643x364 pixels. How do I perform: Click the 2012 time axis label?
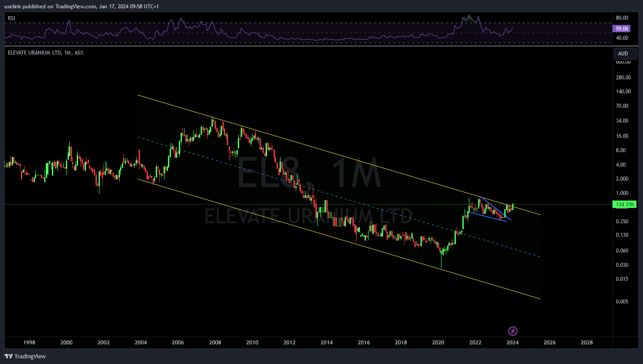[x=289, y=343]
